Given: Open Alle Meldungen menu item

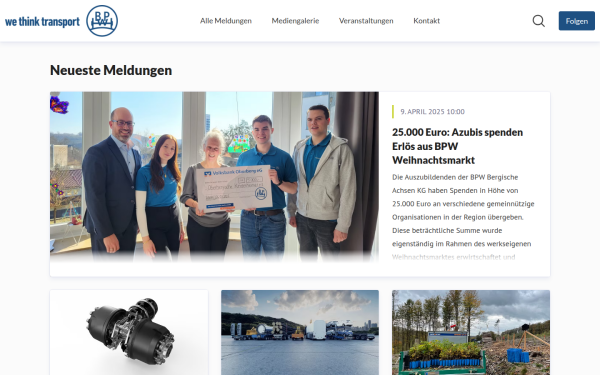Looking at the screenshot, I should pyautogui.click(x=226, y=21).
